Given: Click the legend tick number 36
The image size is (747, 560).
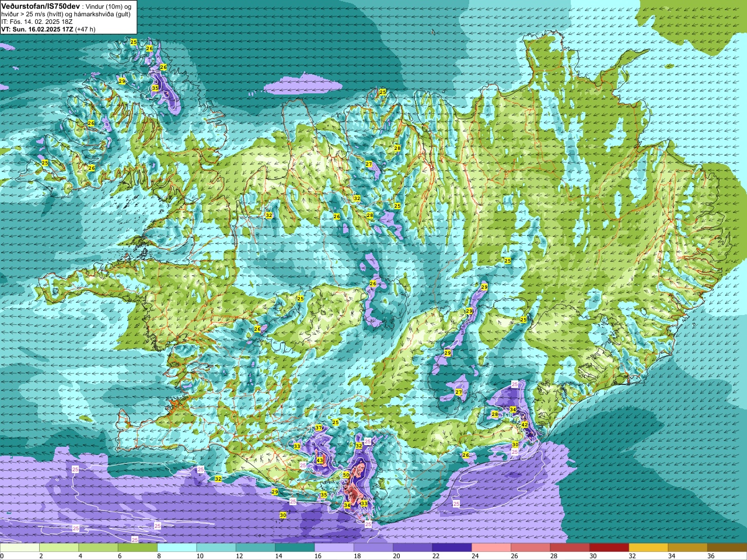Looking at the screenshot, I should coord(710,556).
